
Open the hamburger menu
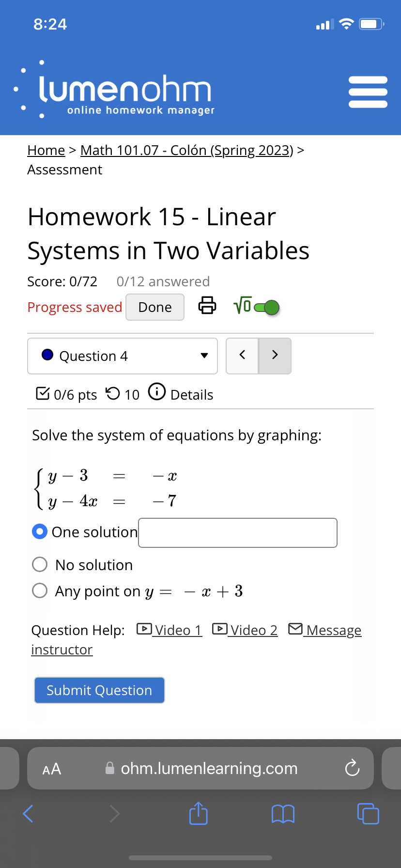pos(368,92)
